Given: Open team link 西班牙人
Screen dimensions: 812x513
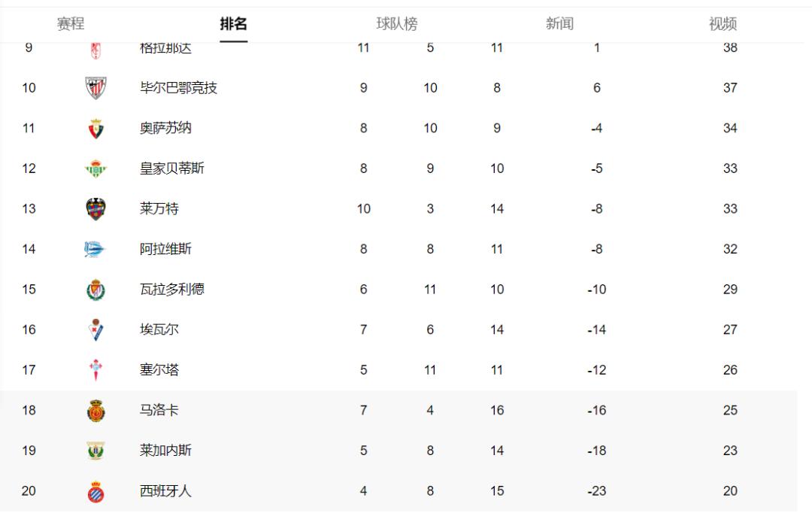Looking at the screenshot, I should [165, 491].
